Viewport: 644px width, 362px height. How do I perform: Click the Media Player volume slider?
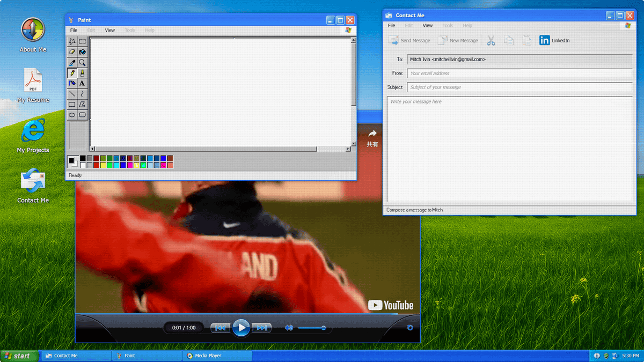pyautogui.click(x=312, y=328)
